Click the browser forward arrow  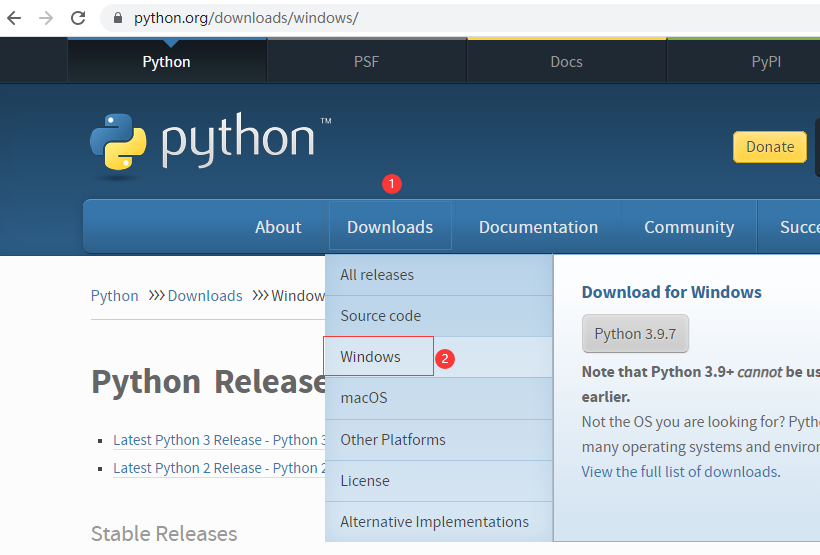click(x=46, y=18)
